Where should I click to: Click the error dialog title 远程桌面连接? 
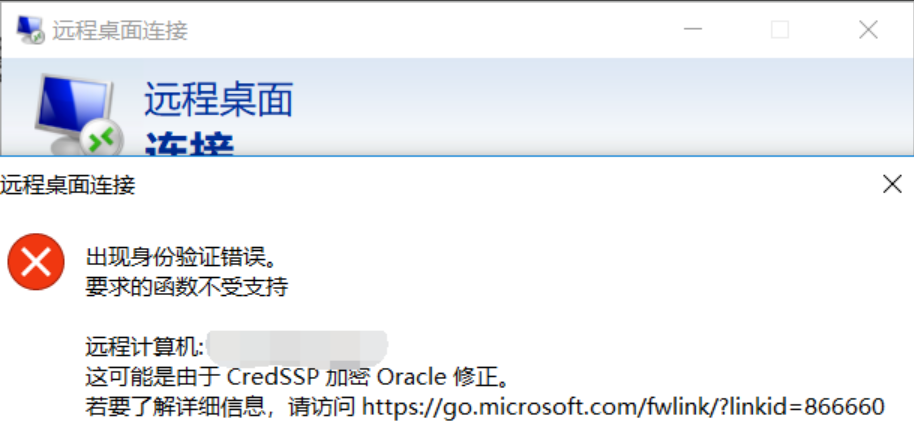[68, 185]
